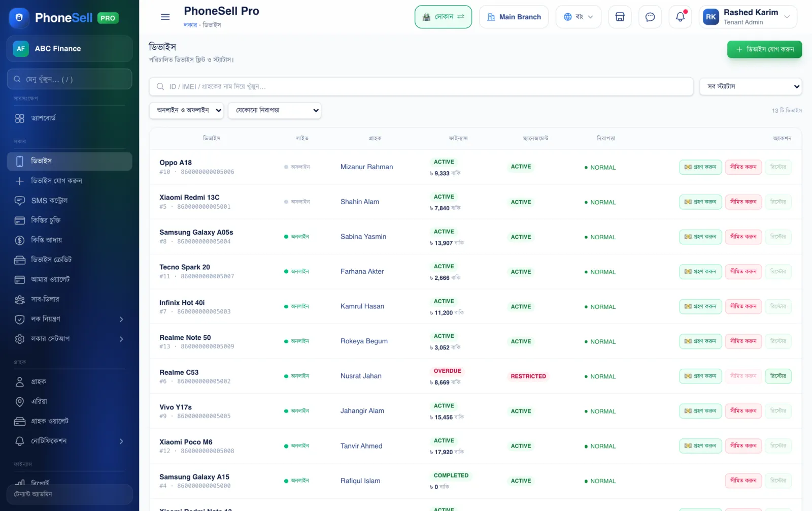Click the Tecno Spark 20 device name
Screen dimensions: 812x511
click(x=185, y=267)
